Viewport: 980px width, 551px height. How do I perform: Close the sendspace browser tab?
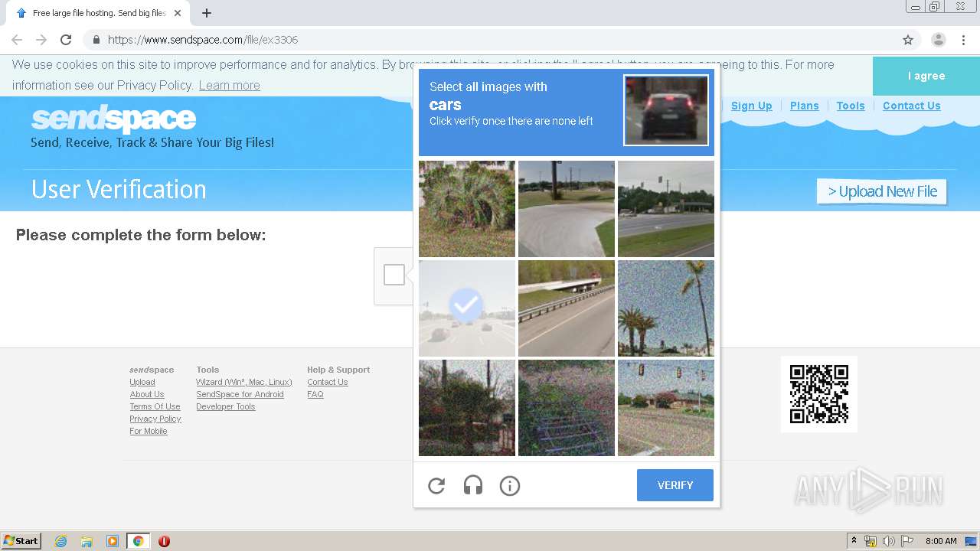click(x=178, y=13)
